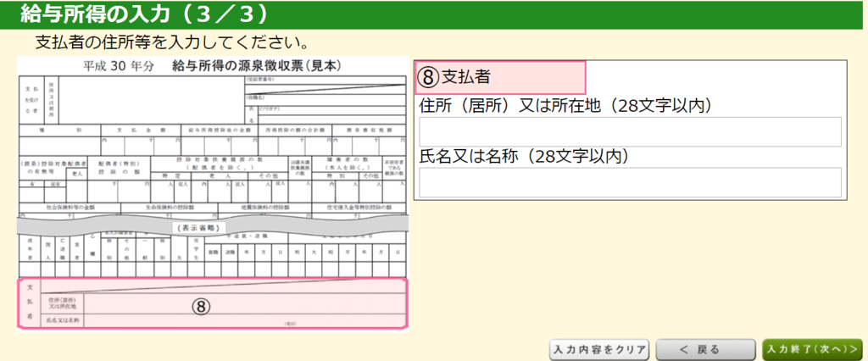Click the 入力内容をクリア button
This screenshot has height=361, width=868.
[599, 350]
